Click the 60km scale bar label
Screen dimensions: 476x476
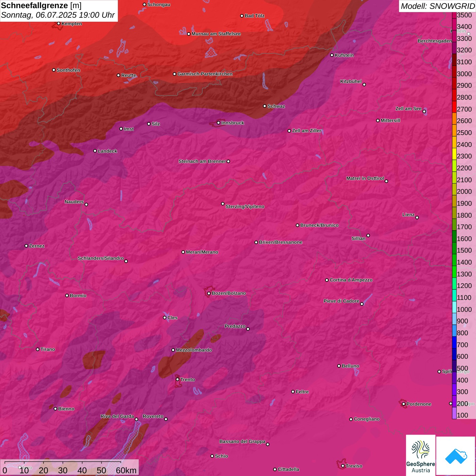(x=126, y=470)
